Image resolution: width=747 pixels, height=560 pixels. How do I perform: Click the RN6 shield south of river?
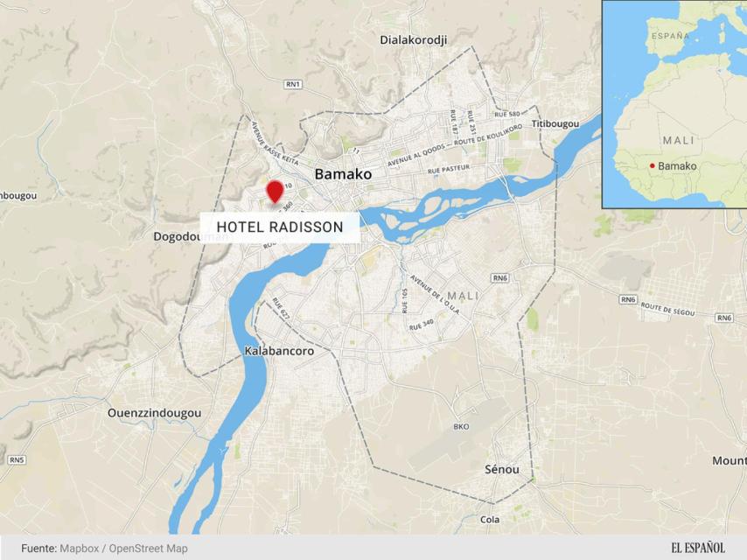pyautogui.click(x=500, y=278)
